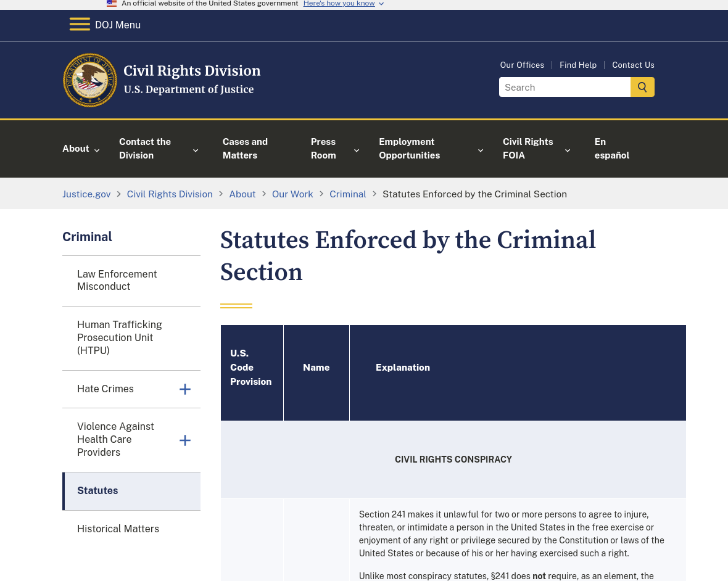Go to Our Work breadcrumb link

tap(292, 194)
